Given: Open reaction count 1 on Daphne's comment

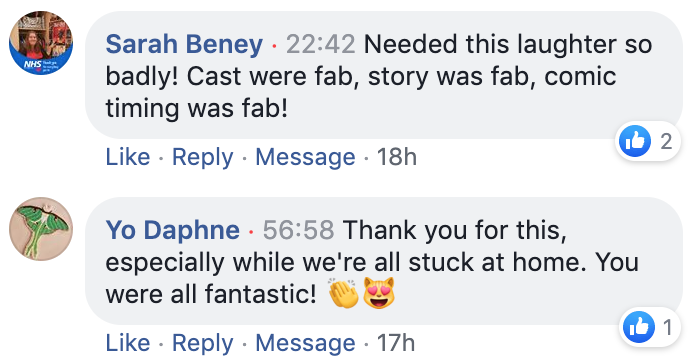Looking at the screenshot, I should click(x=668, y=327).
